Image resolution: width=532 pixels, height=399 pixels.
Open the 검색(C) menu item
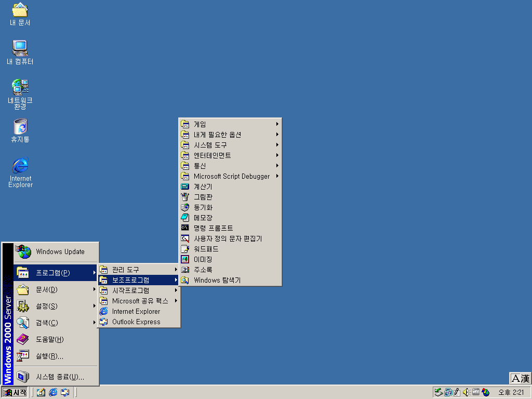56,323
